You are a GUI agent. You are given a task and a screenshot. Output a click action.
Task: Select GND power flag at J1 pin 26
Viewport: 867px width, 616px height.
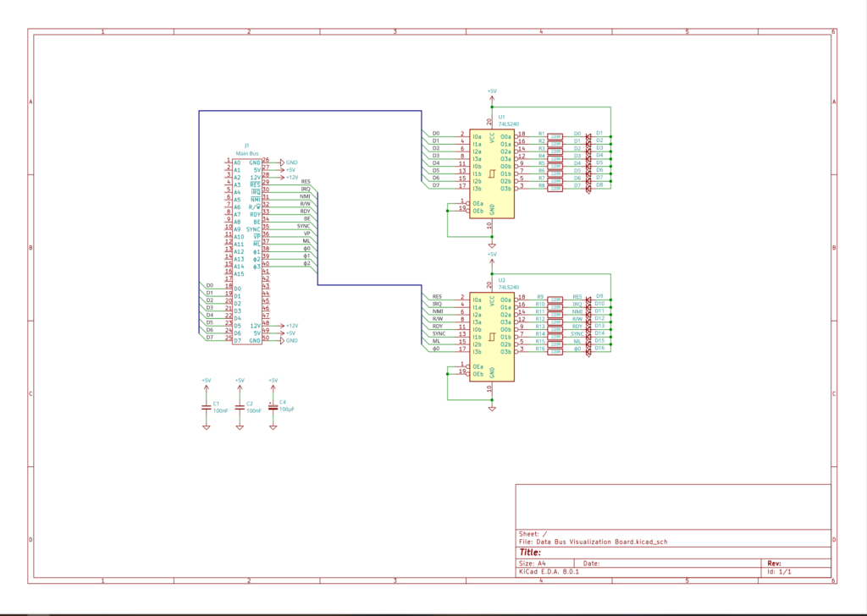281,162
